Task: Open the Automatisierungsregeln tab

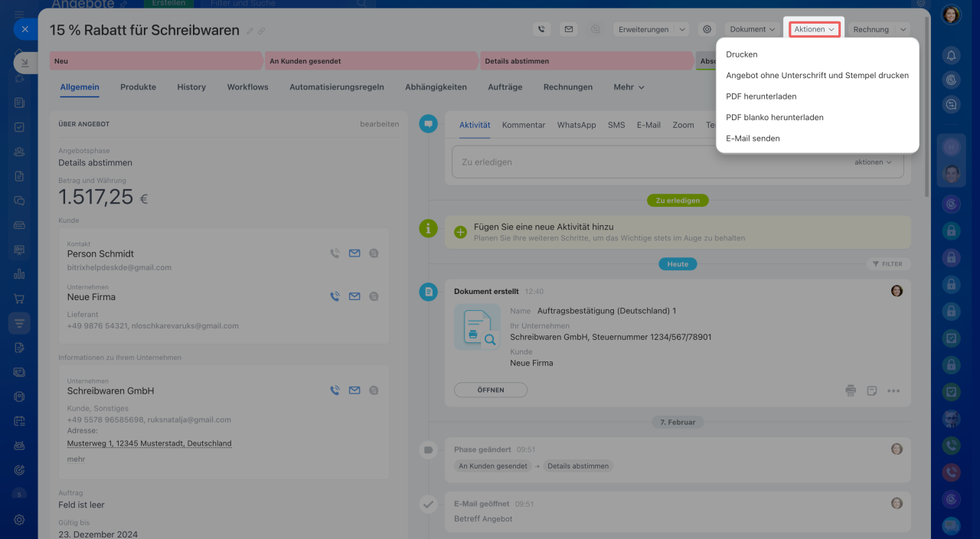Action: pos(337,87)
